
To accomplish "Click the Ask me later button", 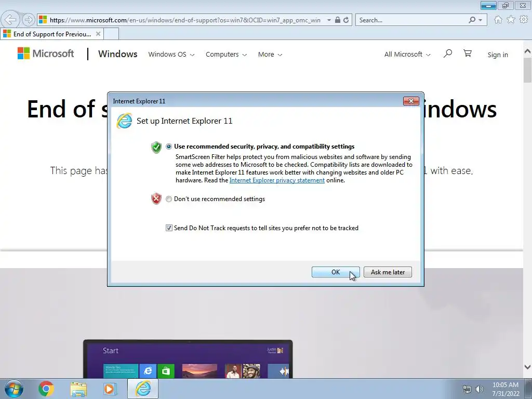I will tap(388, 272).
